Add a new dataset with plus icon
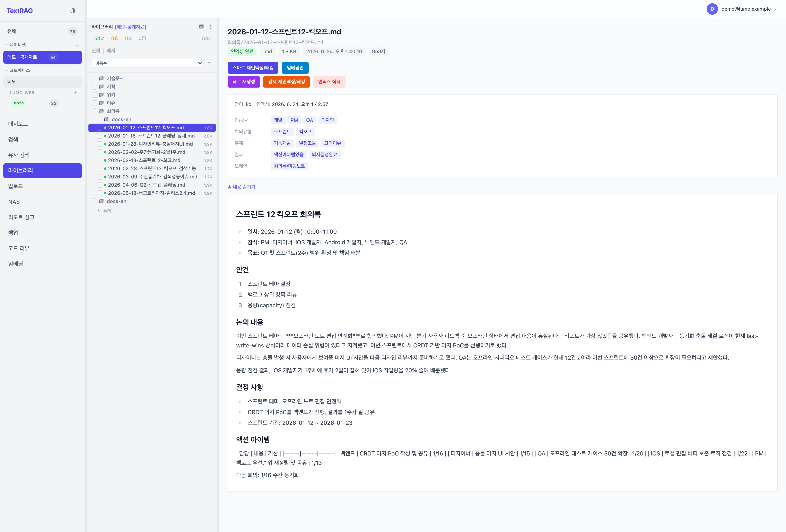The width and height of the screenshot is (786, 532). click(x=77, y=45)
